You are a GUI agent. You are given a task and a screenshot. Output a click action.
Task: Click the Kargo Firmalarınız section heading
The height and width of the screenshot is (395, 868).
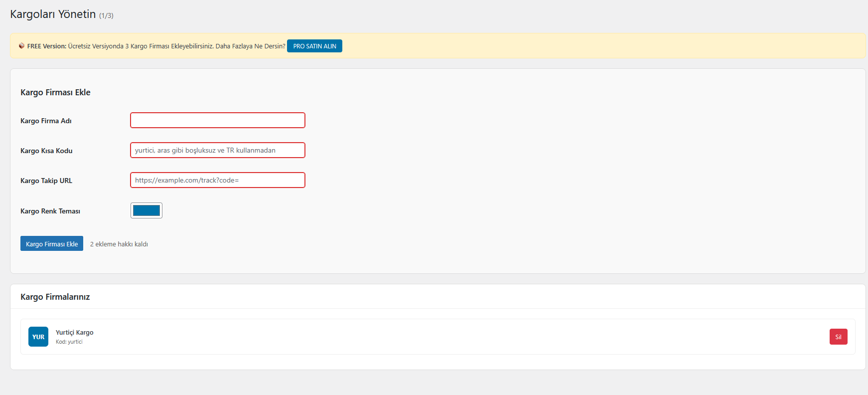click(x=55, y=297)
